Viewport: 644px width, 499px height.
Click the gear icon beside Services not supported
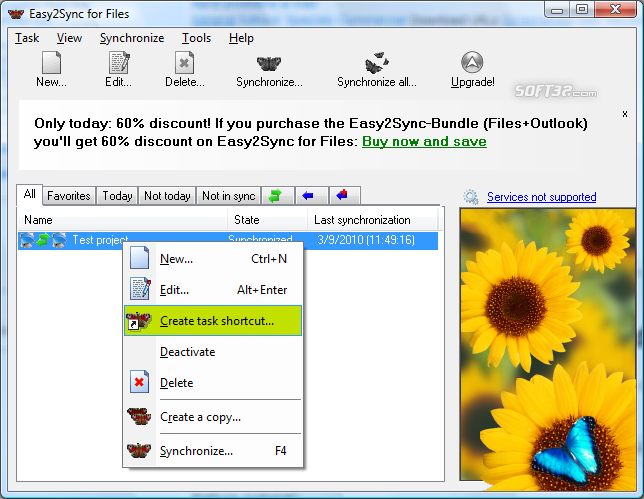point(471,197)
